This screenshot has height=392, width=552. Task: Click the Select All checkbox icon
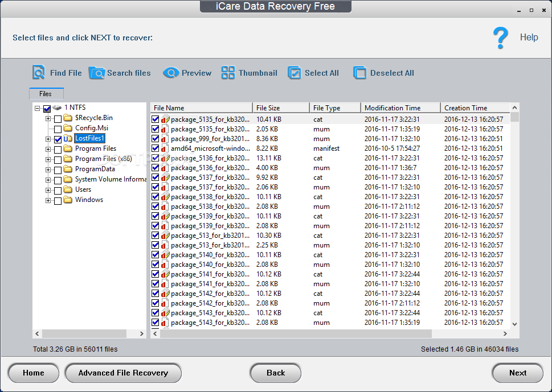[295, 73]
